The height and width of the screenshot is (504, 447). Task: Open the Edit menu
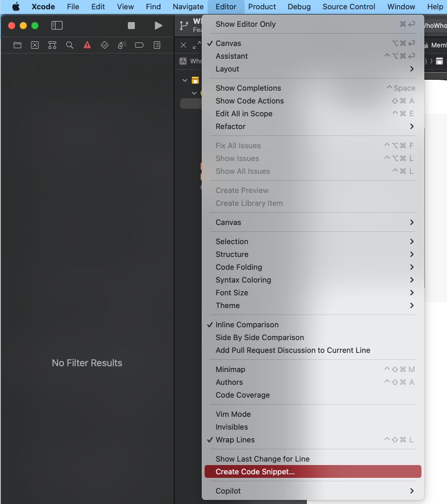(98, 7)
